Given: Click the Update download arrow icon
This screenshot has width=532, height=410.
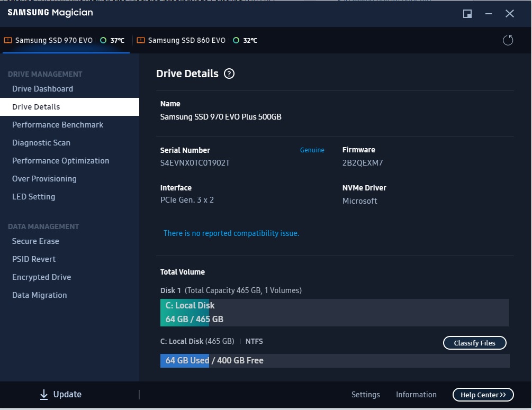Looking at the screenshot, I should [44, 395].
